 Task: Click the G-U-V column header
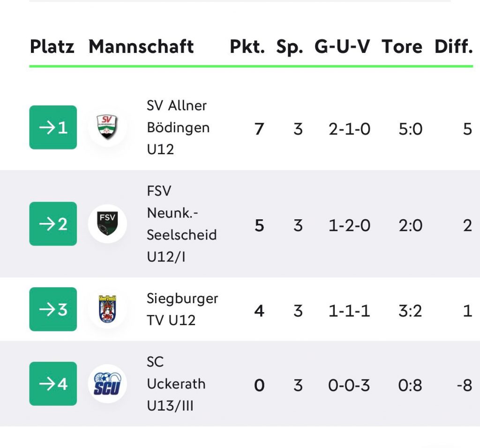click(x=342, y=47)
